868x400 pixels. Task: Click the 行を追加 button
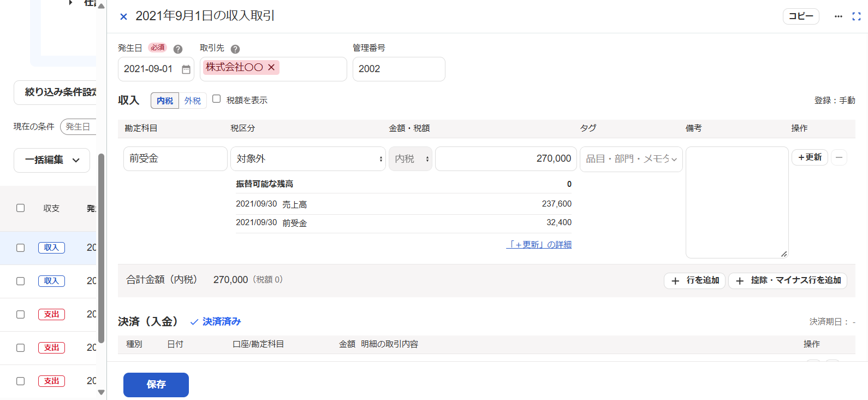point(694,280)
